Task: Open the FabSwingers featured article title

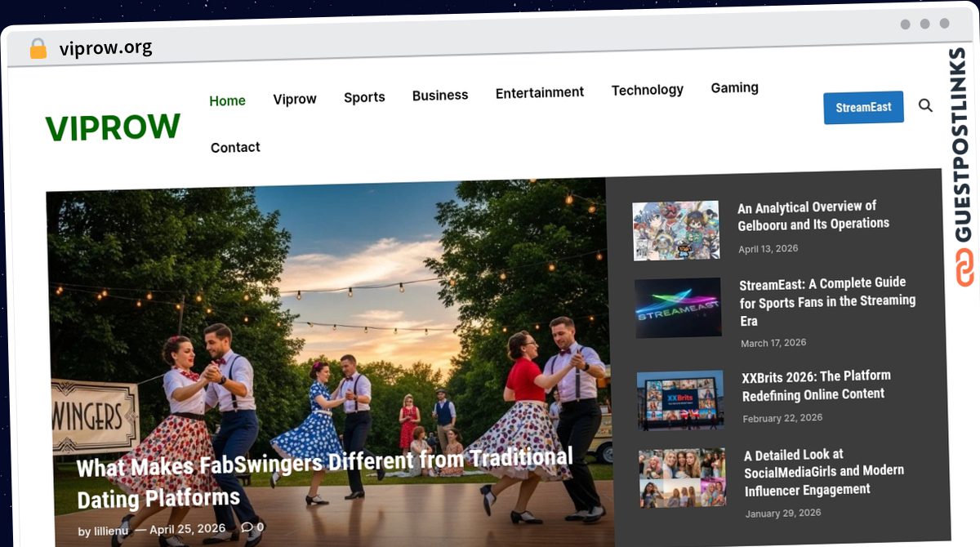Action: coord(325,477)
